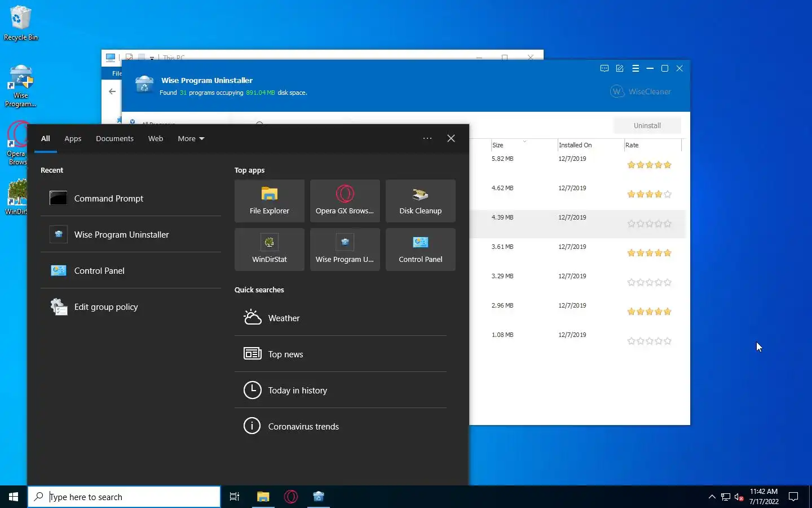
Task: Launch Wise Program Uninstaller tile in Top apps
Action: pos(345,249)
